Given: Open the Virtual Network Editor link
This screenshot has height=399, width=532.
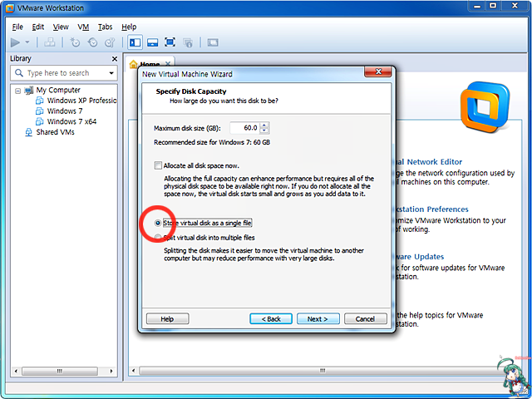Looking at the screenshot, I should [429, 162].
